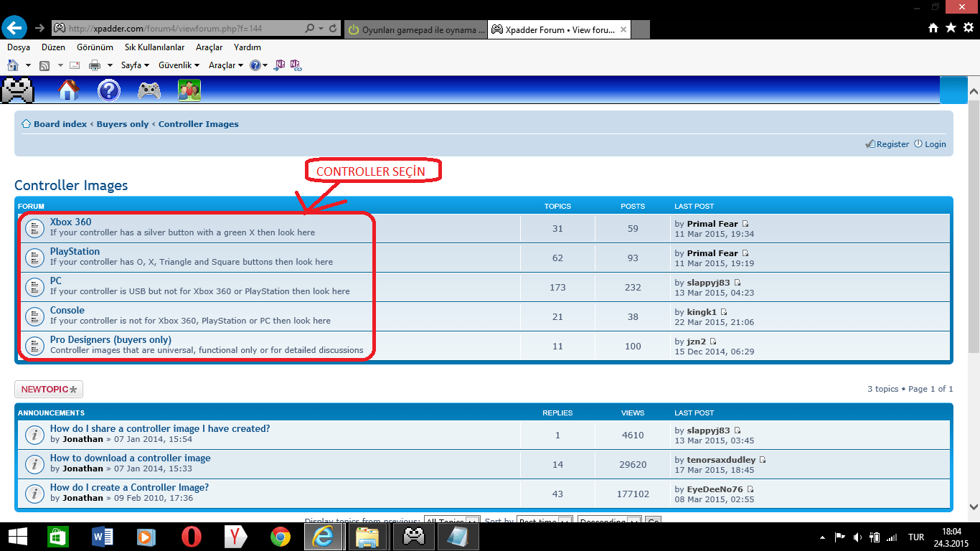
Task: Click the volume icon in the system tray
Action: pyautogui.click(x=857, y=537)
